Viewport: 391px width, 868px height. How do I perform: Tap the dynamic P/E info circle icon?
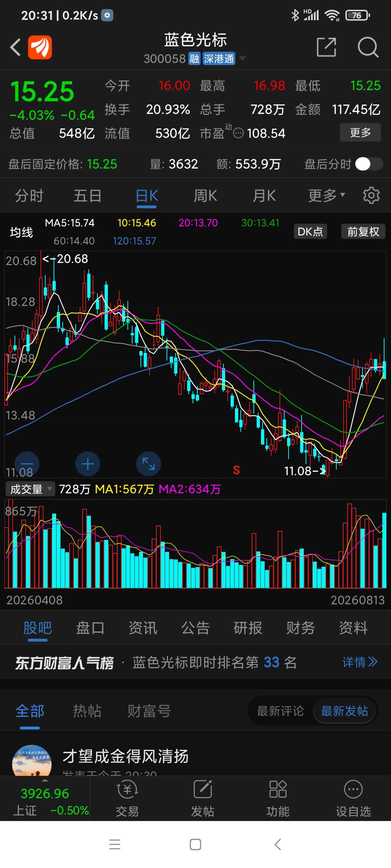(x=238, y=133)
